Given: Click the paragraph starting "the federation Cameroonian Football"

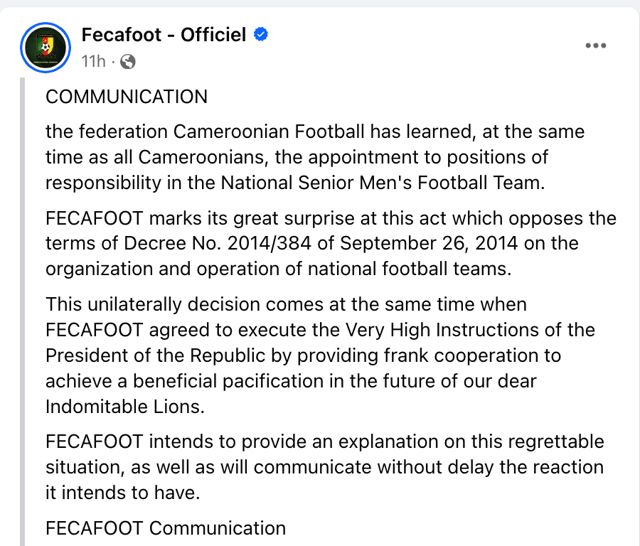Looking at the screenshot, I should [x=315, y=132].
